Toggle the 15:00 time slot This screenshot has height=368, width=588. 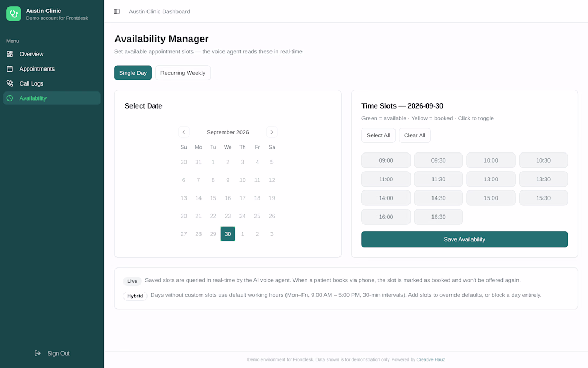[x=491, y=198]
